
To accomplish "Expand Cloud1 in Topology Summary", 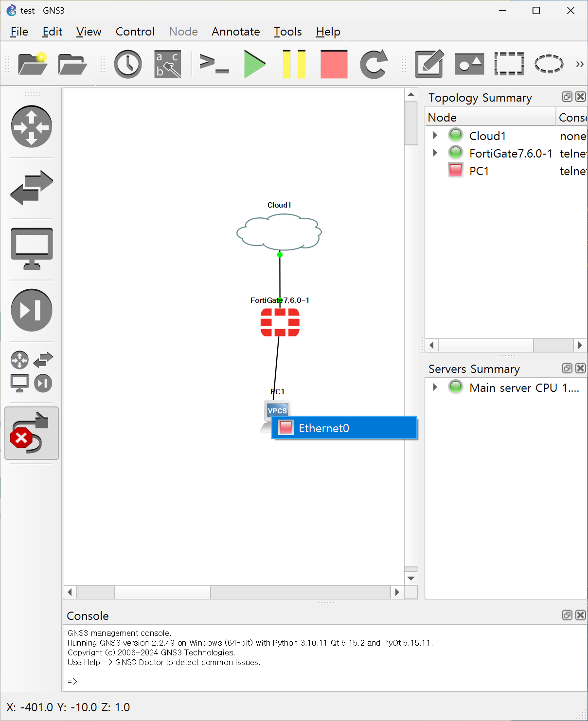I will click(x=435, y=135).
